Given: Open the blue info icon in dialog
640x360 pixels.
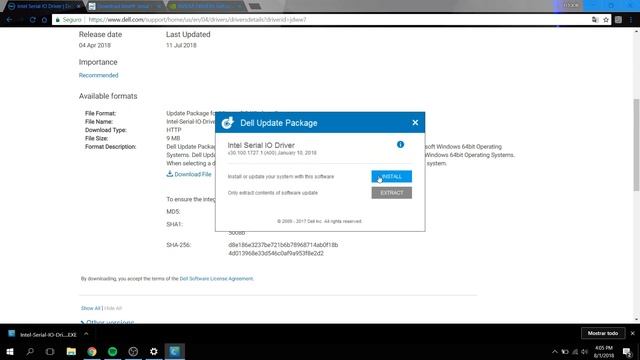Looking at the screenshot, I should (400, 144).
